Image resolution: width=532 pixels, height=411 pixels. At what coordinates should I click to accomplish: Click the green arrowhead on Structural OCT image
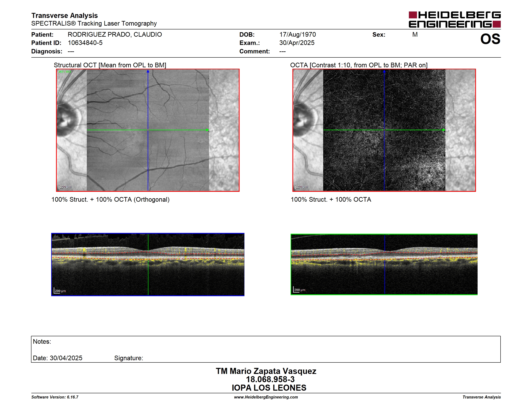click(x=207, y=130)
